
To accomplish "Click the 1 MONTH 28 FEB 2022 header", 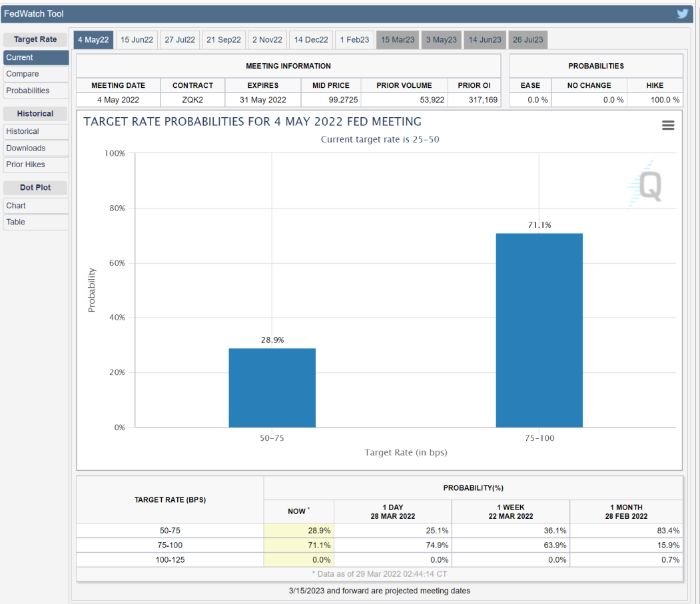I will [626, 511].
